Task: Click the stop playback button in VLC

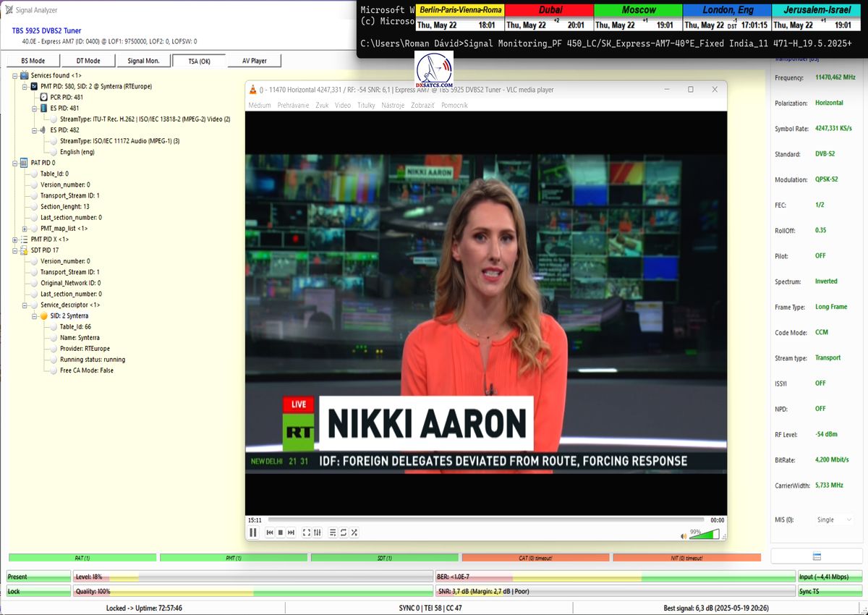Action: tap(281, 533)
